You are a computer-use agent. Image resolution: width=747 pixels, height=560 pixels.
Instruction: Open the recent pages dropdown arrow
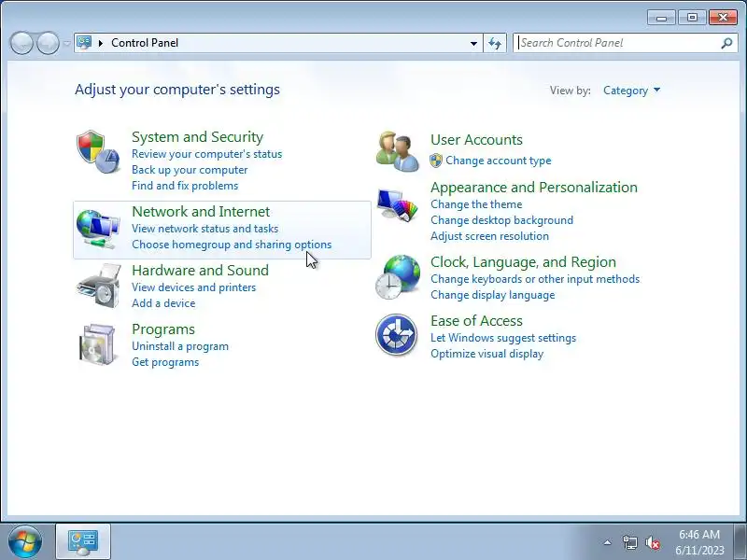[x=66, y=43]
